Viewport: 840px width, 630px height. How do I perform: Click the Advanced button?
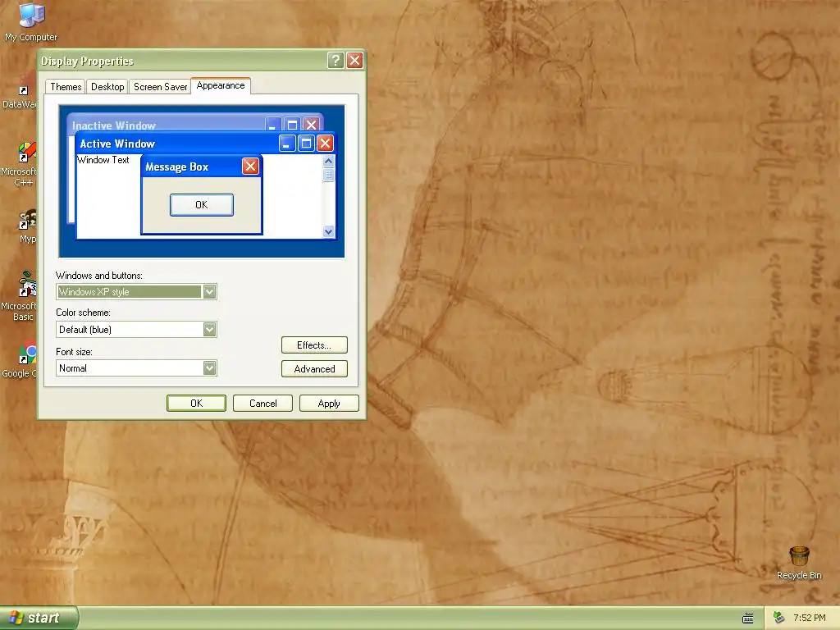pos(314,368)
